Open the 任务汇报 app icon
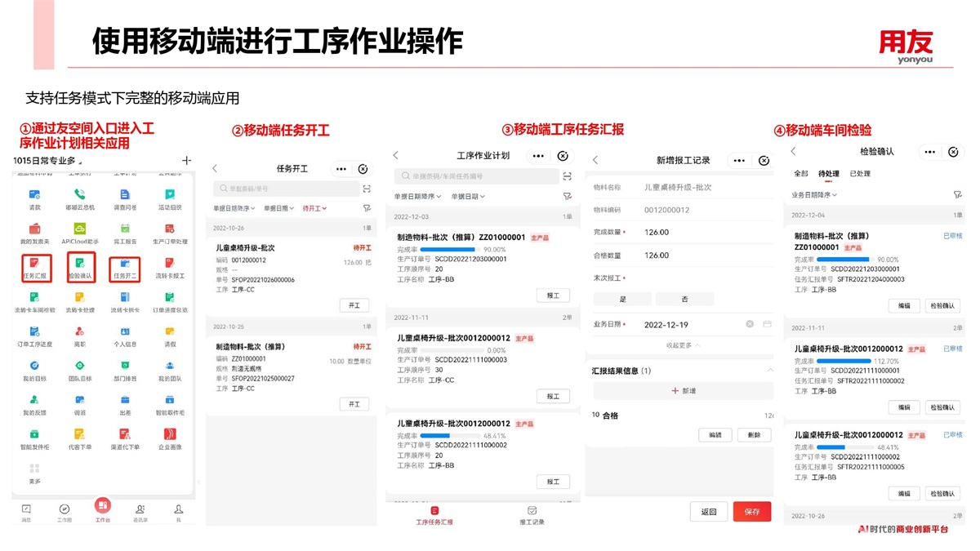Image resolution: width=980 pixels, height=551 pixels. [x=36, y=268]
